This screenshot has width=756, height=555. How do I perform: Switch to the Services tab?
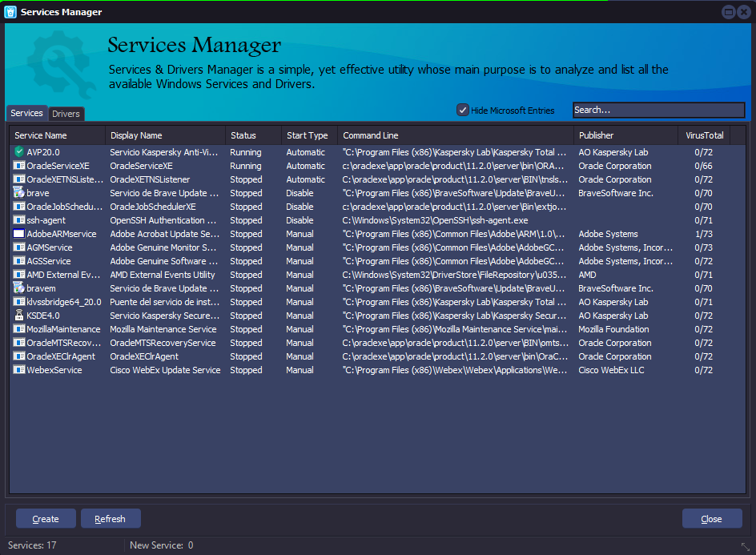(26, 113)
